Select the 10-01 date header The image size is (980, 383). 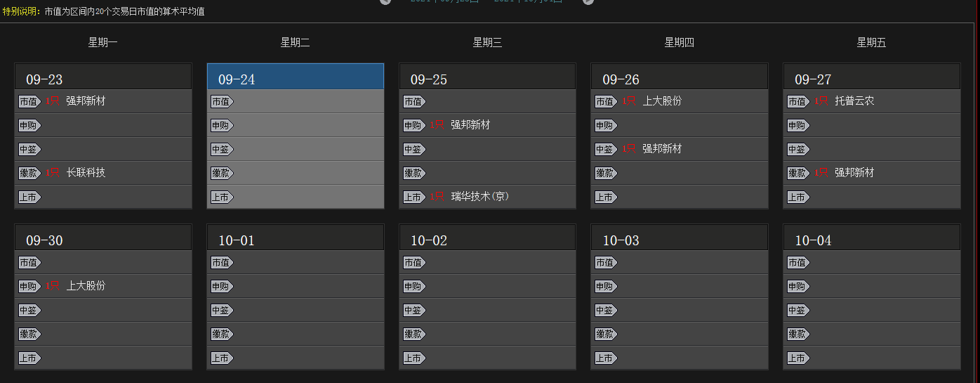coord(296,238)
